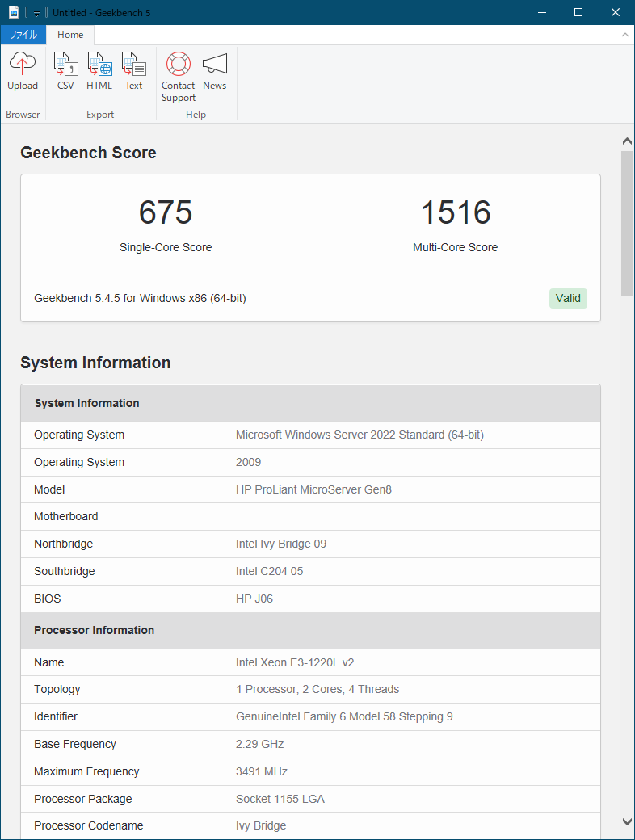Collapse the ribbon with the chevron

(x=624, y=35)
